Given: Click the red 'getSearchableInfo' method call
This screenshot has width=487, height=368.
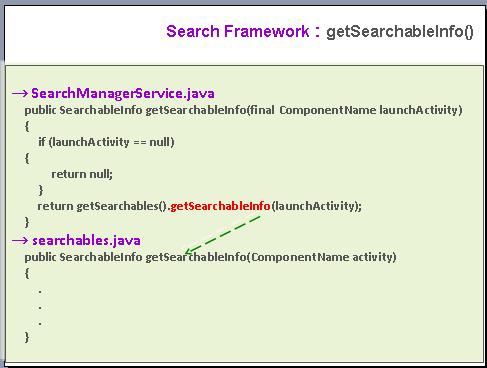Looking at the screenshot, I should tap(220, 206).
